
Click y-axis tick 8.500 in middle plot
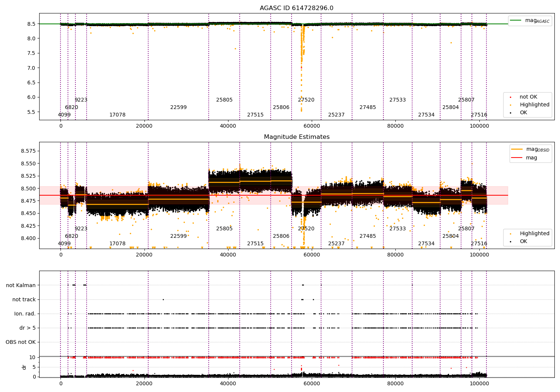pos(28,189)
